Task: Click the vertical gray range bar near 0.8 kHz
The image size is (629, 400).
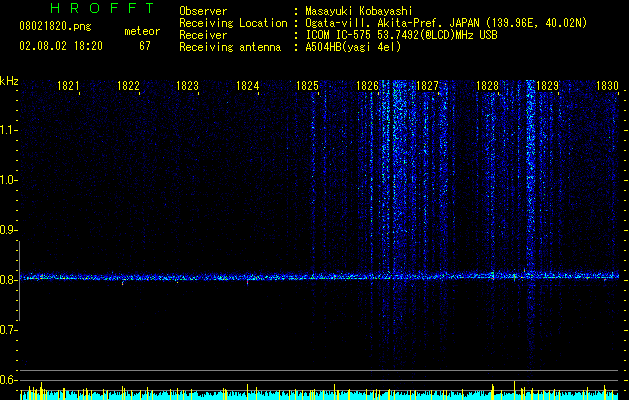Action: 19,281
